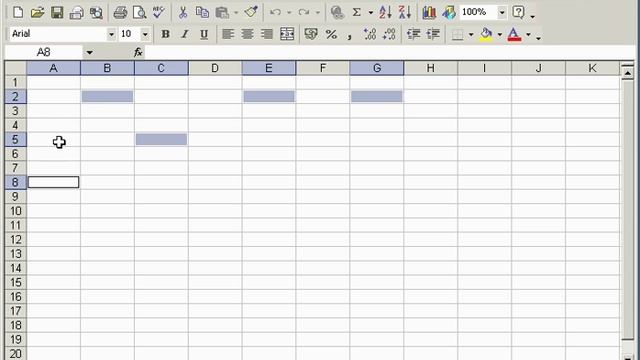This screenshot has height=360, width=640.
Task: Expand the Name Box dropdown arrow
Action: [89, 52]
